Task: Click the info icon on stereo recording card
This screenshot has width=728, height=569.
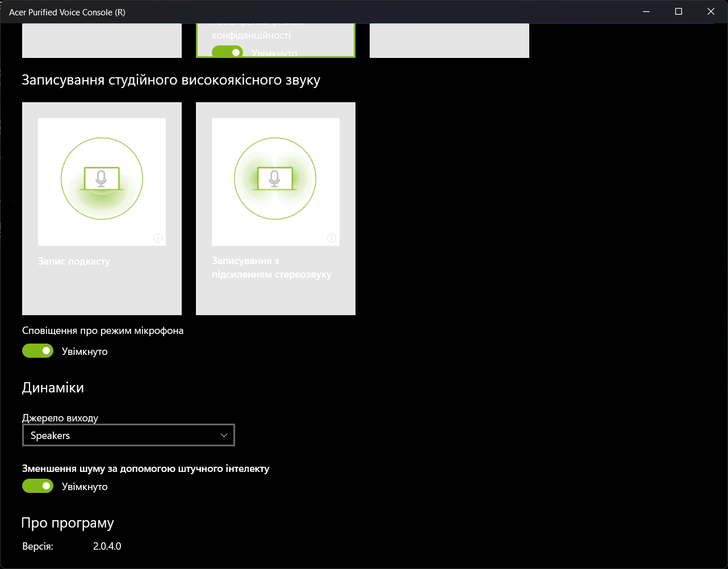Action: point(332,238)
